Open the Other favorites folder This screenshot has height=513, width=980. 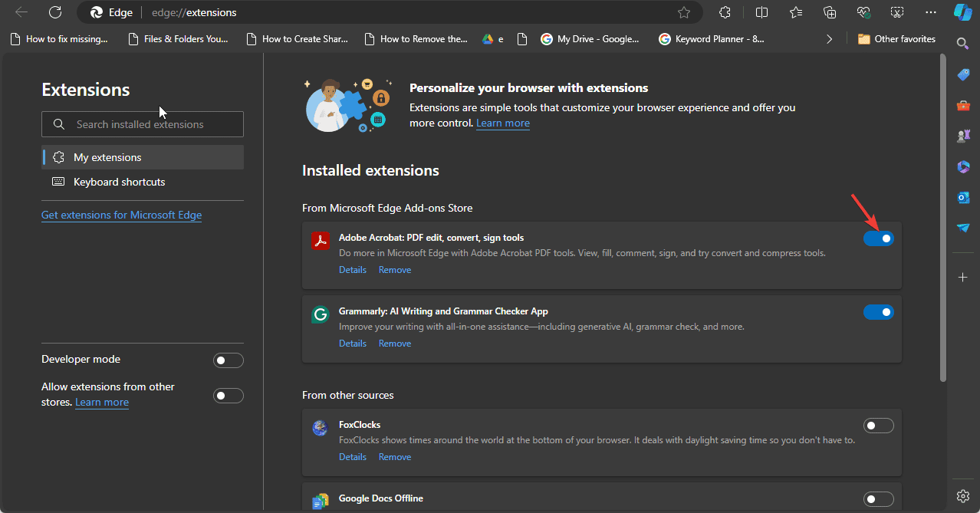pyautogui.click(x=896, y=39)
